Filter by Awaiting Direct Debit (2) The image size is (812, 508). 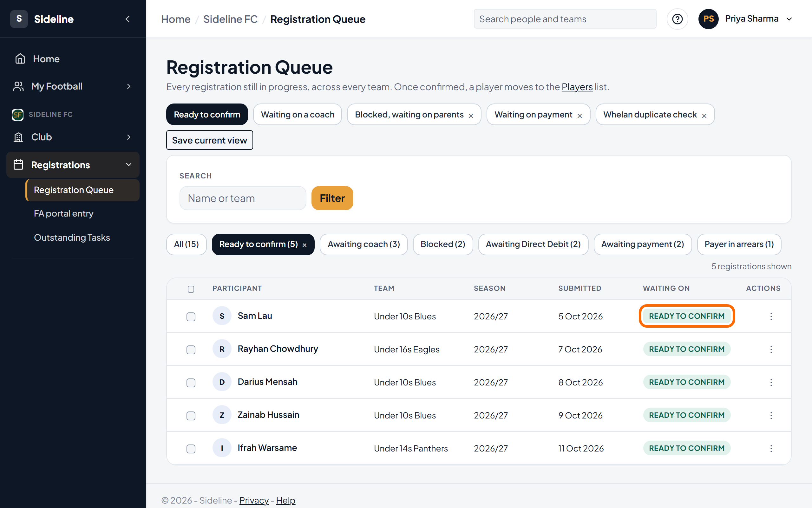tap(533, 244)
